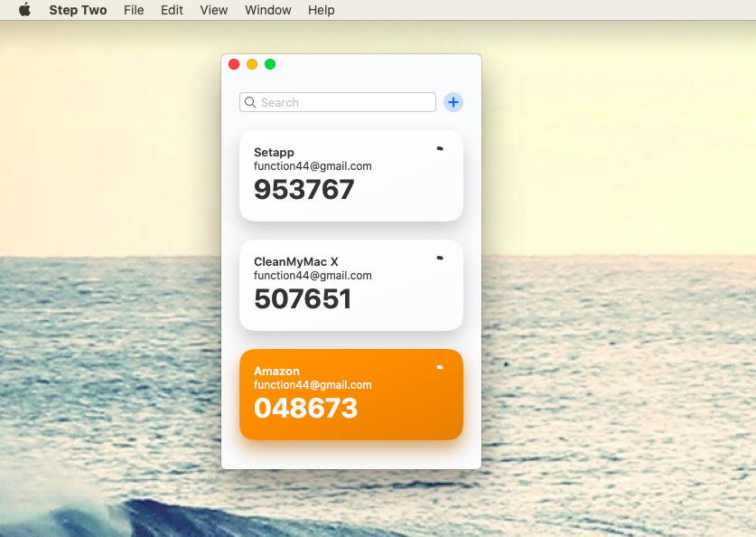Click the magnifying glass search icon
The image size is (756, 537).
(250, 102)
